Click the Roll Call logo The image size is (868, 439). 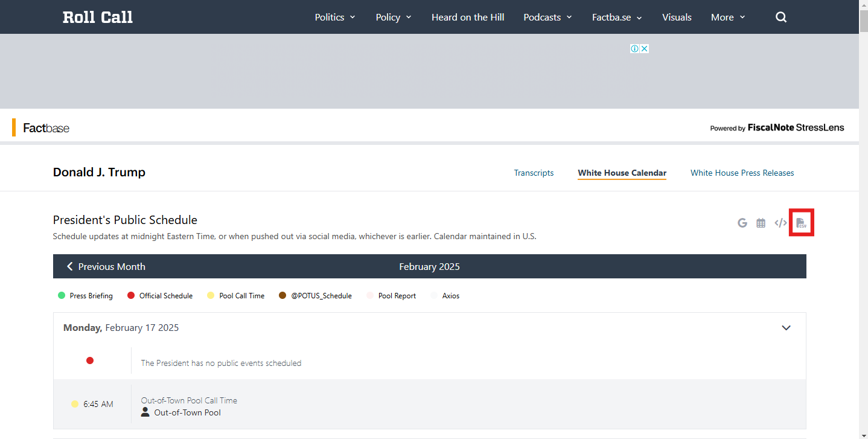[98, 17]
